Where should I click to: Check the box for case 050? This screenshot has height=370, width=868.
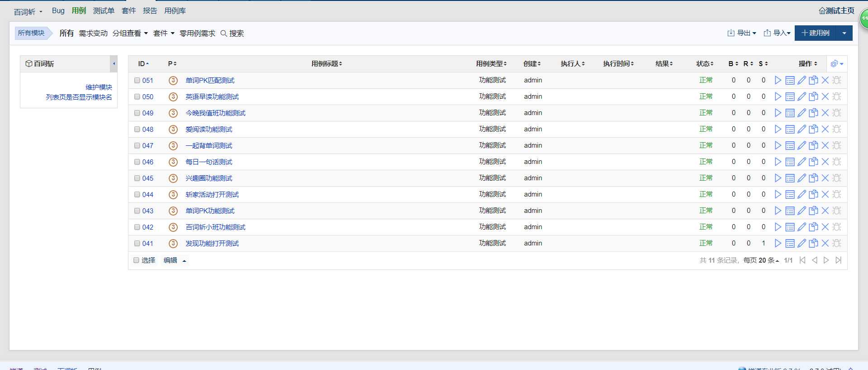tap(137, 96)
